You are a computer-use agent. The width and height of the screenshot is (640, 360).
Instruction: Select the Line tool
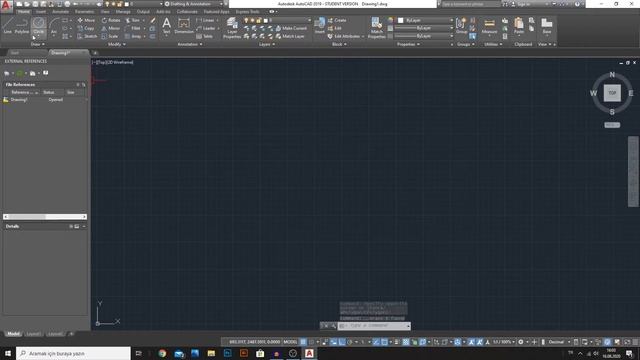(x=7, y=25)
